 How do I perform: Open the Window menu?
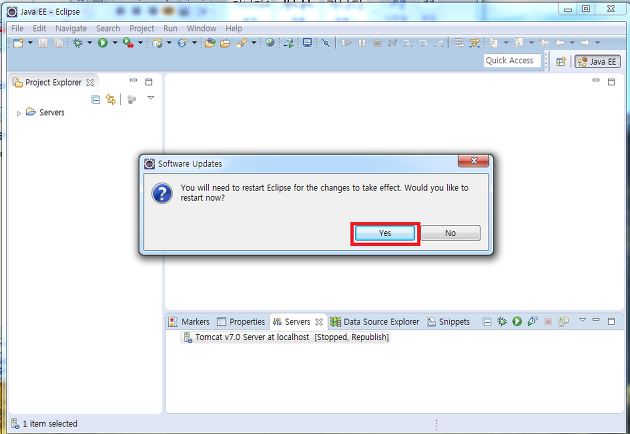pyautogui.click(x=201, y=29)
